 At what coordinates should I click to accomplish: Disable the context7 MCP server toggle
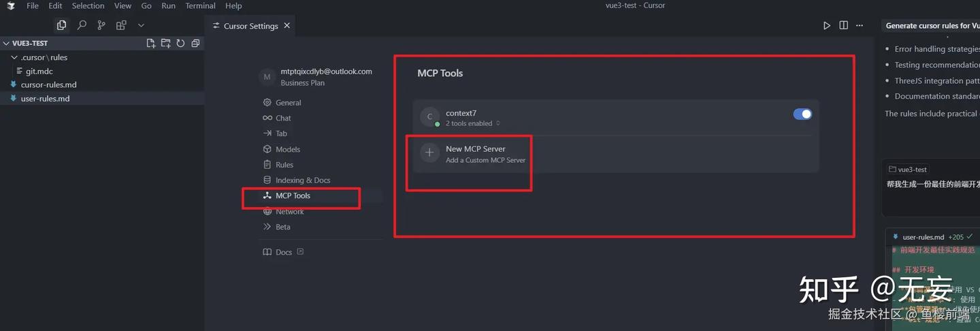(802, 114)
